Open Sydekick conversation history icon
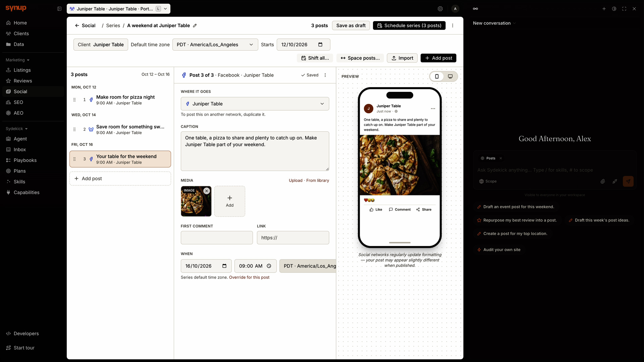This screenshot has width=644, height=362. click(614, 9)
